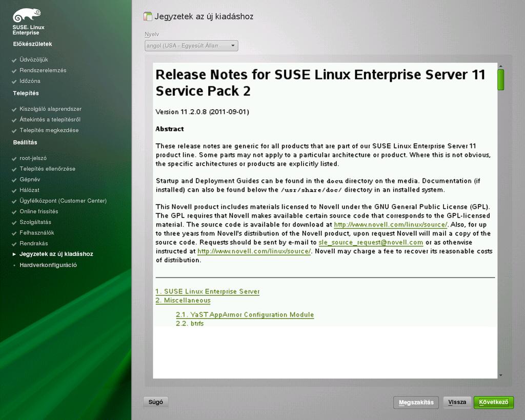This screenshot has width=525, height=420.
Task: Click the Telepítés section heading
Action: point(26,93)
